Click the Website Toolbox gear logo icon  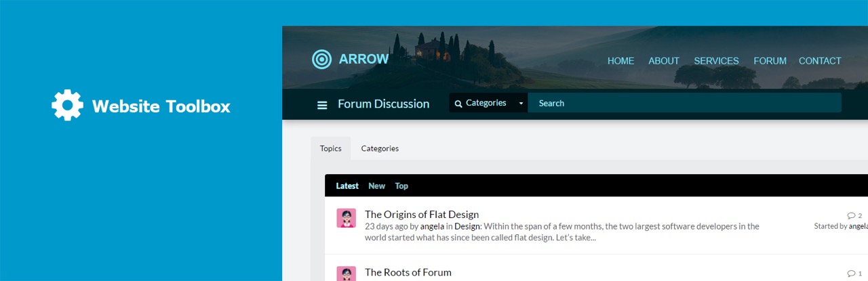pos(67,106)
